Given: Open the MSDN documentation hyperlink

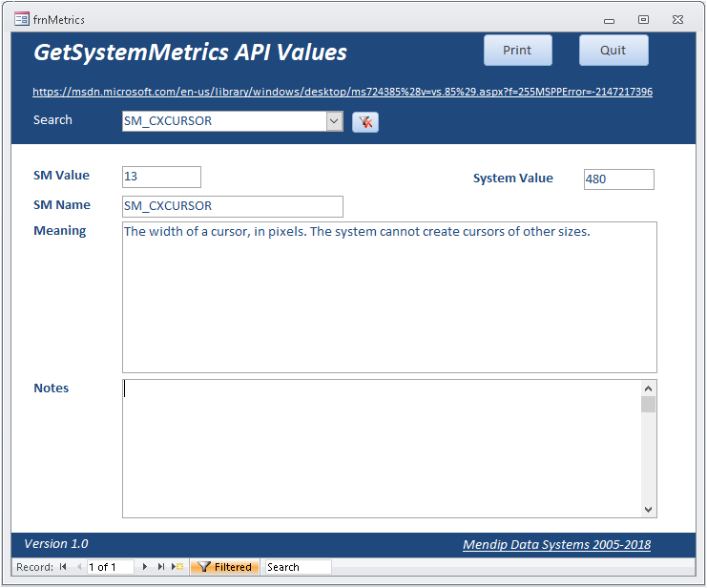Looking at the screenshot, I should coord(343,92).
